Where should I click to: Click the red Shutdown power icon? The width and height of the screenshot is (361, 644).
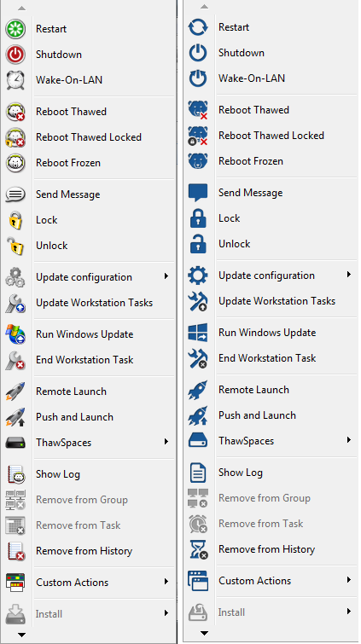(x=15, y=55)
